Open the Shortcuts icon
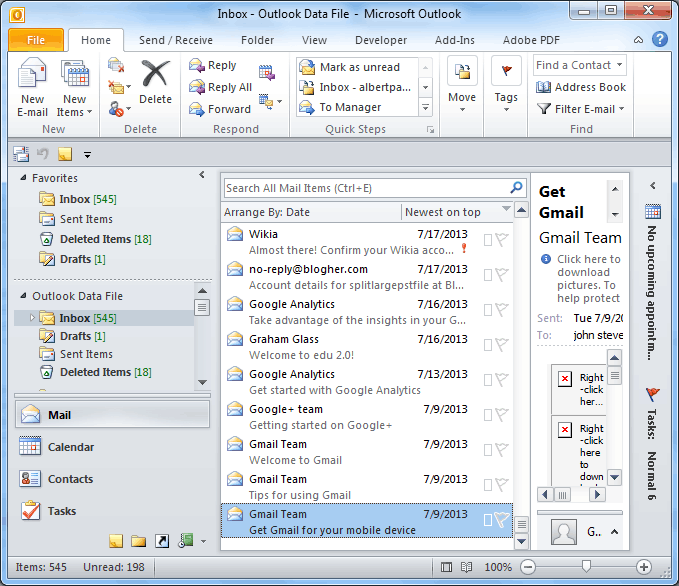This screenshot has width=679, height=586. (162, 541)
